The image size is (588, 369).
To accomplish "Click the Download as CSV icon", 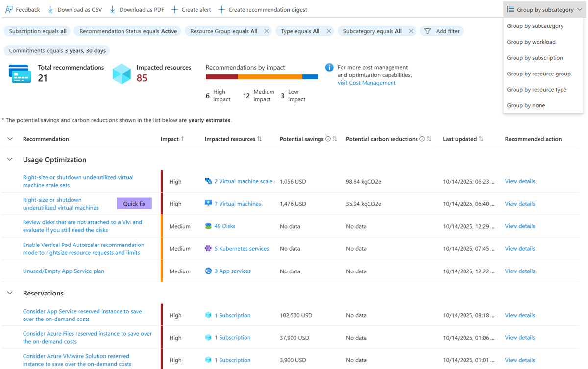I will (x=50, y=9).
